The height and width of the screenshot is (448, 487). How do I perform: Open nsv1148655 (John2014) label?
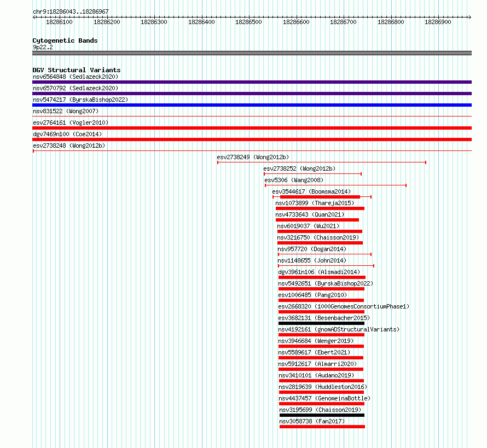pyautogui.click(x=312, y=260)
